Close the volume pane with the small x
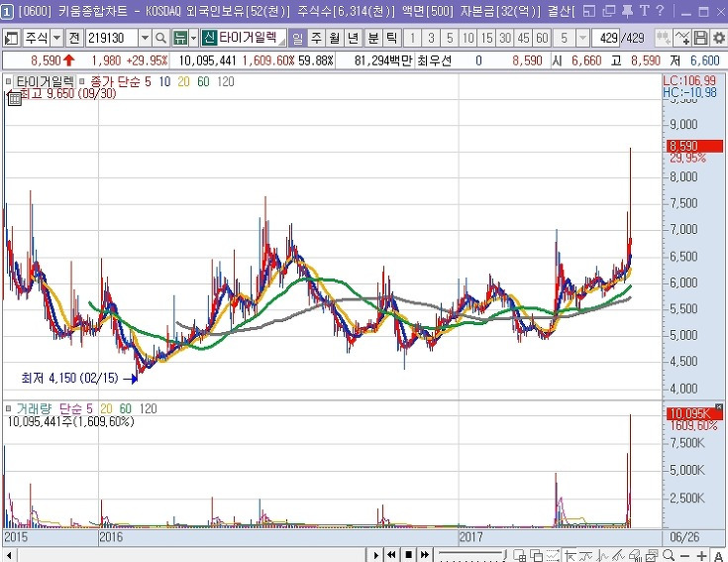 [719, 407]
